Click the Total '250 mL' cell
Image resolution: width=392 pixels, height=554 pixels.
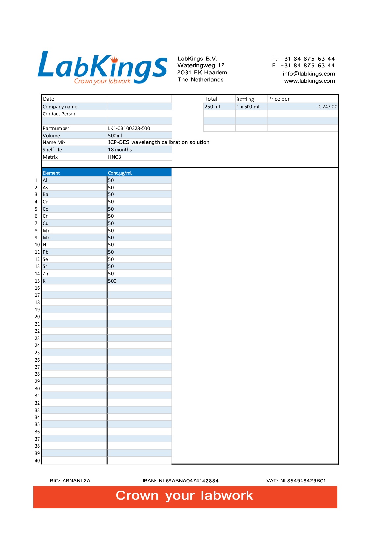(219, 107)
